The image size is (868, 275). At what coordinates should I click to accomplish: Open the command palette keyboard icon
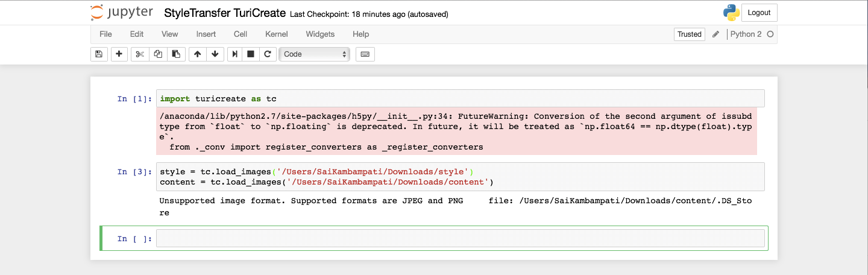pyautogui.click(x=365, y=54)
